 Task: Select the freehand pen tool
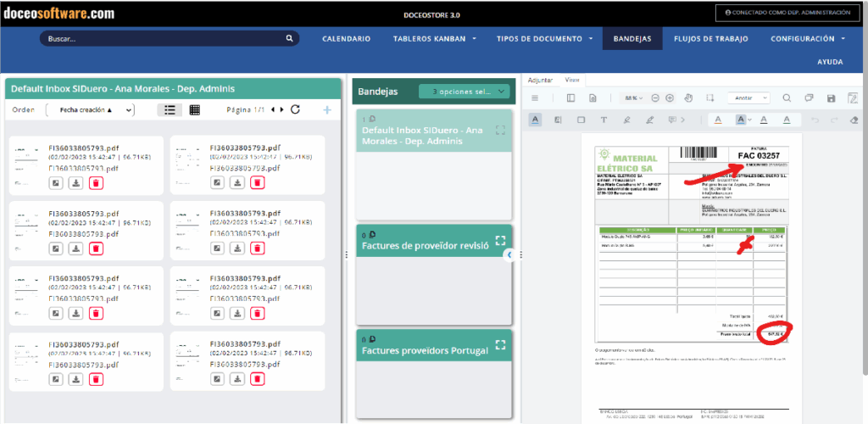pos(650,120)
